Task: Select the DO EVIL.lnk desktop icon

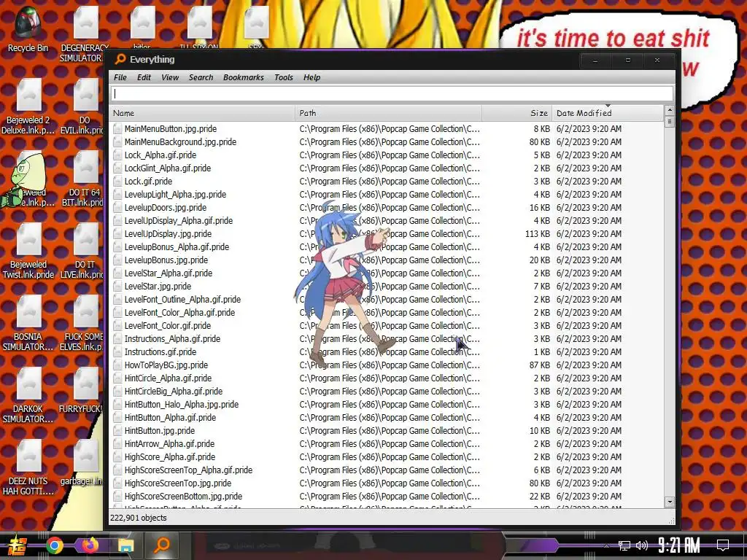Action: tap(85, 106)
